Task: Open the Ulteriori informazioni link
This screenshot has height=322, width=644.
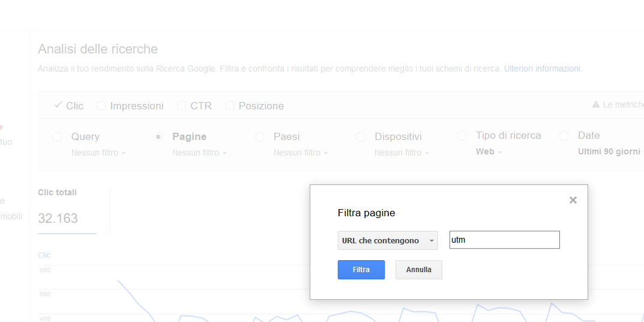Action: point(543,68)
